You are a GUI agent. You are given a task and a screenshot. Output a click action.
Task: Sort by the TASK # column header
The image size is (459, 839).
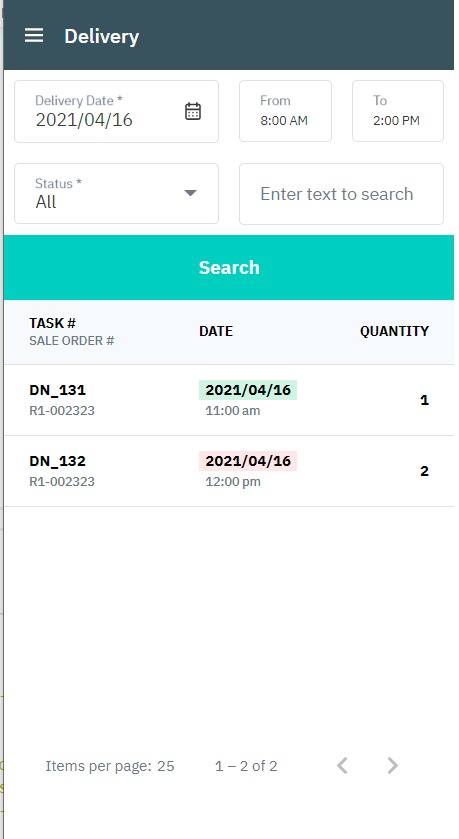(x=52, y=323)
